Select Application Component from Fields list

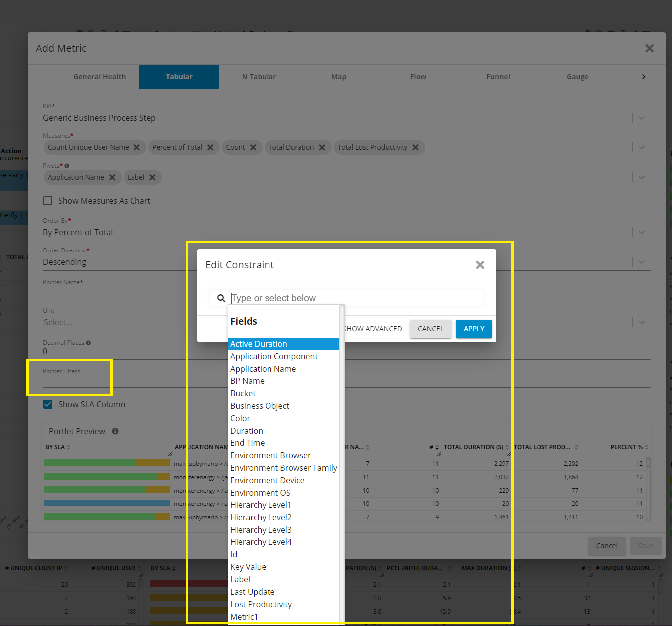click(x=274, y=356)
